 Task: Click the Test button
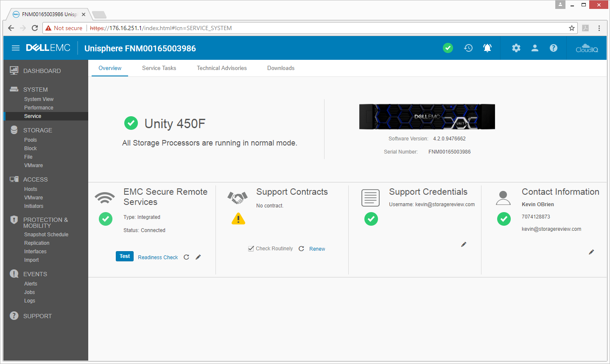[x=125, y=256]
